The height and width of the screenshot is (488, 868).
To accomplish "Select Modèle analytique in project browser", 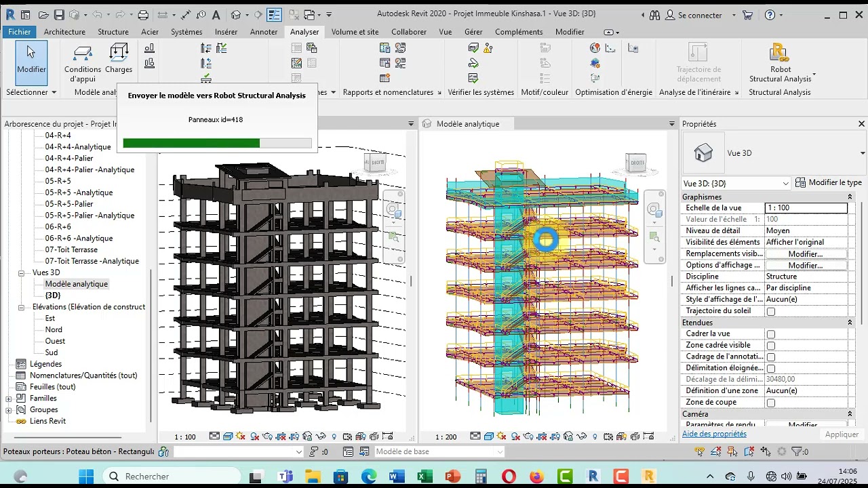I will click(77, 284).
